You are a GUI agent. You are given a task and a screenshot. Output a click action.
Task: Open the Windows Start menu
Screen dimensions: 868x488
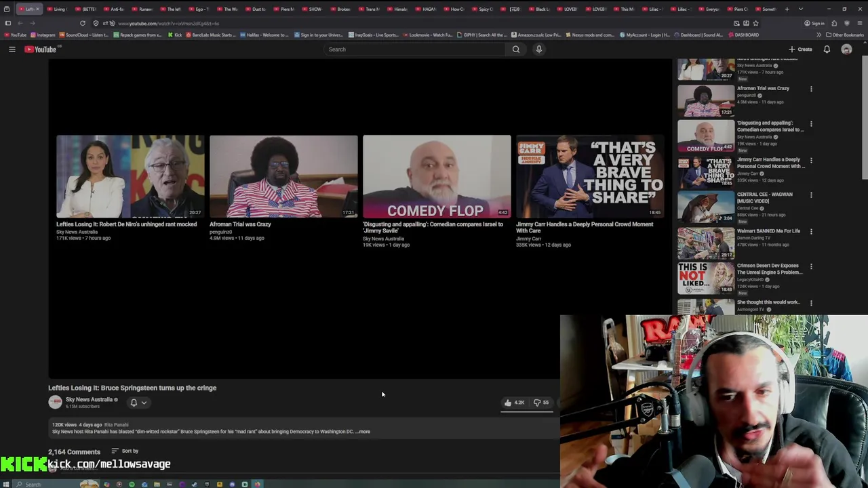tap(6, 484)
